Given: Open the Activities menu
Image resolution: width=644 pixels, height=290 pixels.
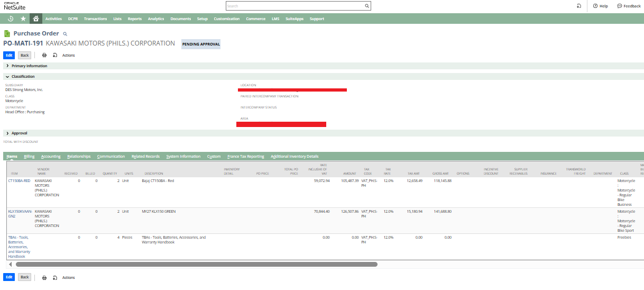Looking at the screenshot, I should pos(53,19).
